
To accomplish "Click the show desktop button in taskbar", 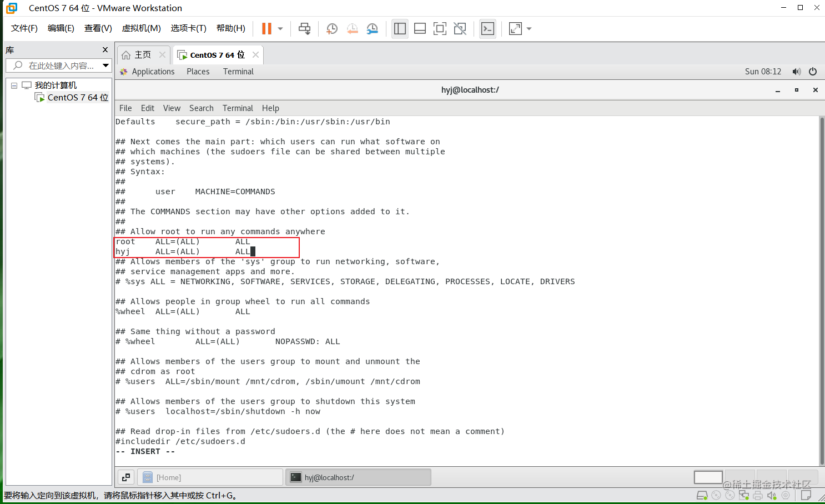I will [126, 477].
